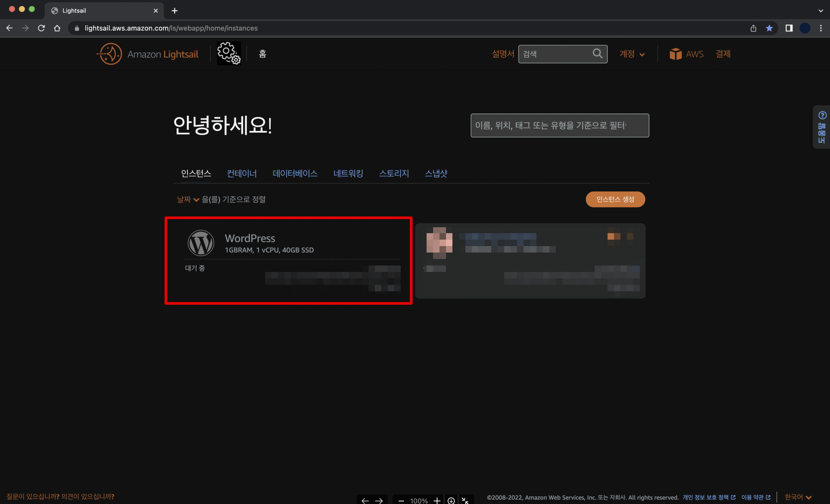The height and width of the screenshot is (504, 830).
Task: Open the 개인 정보 보호 정책 link
Action: point(708,497)
